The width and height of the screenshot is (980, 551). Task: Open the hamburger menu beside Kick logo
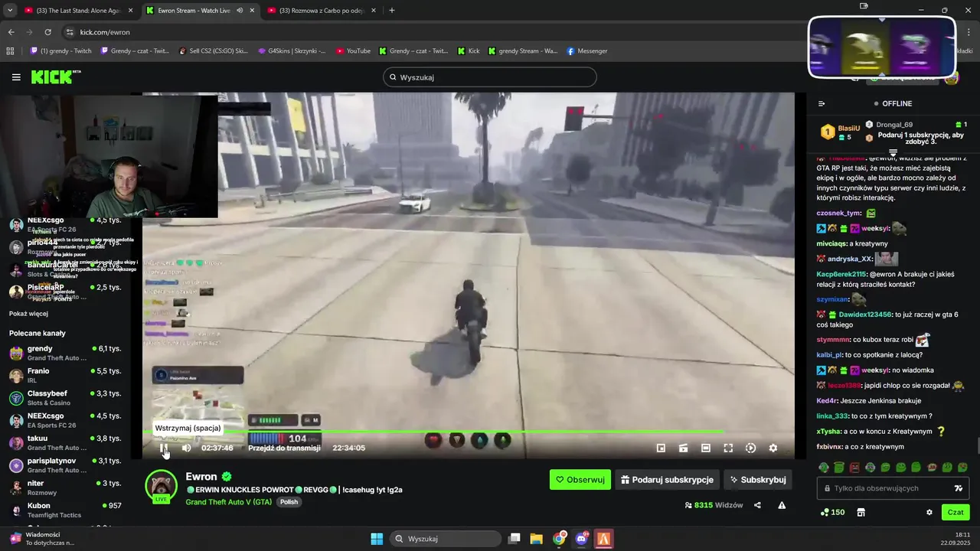[16, 77]
